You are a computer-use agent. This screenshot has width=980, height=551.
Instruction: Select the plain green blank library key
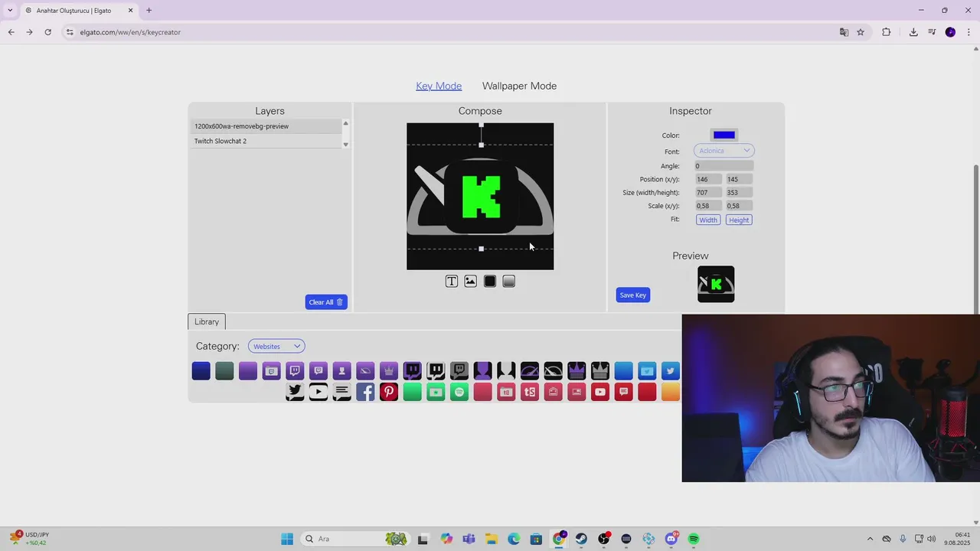point(412,393)
